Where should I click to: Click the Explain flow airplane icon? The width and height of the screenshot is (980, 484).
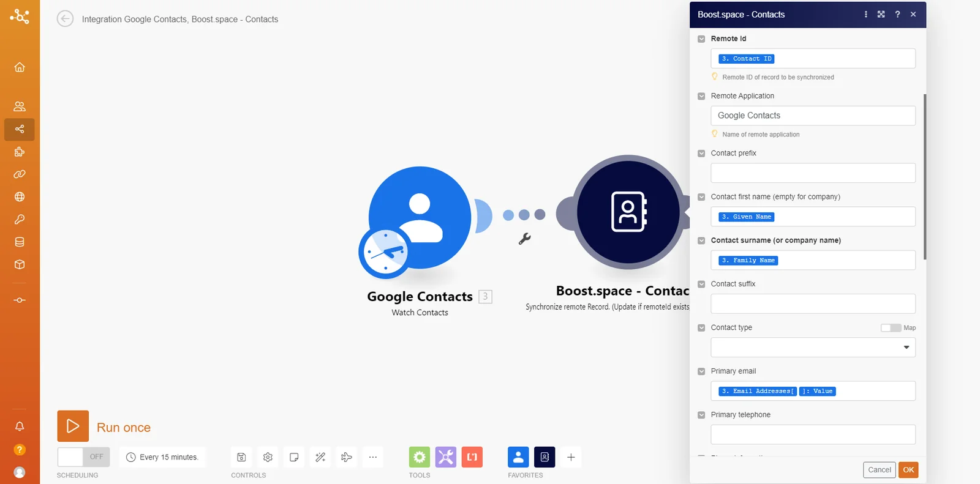(347, 457)
